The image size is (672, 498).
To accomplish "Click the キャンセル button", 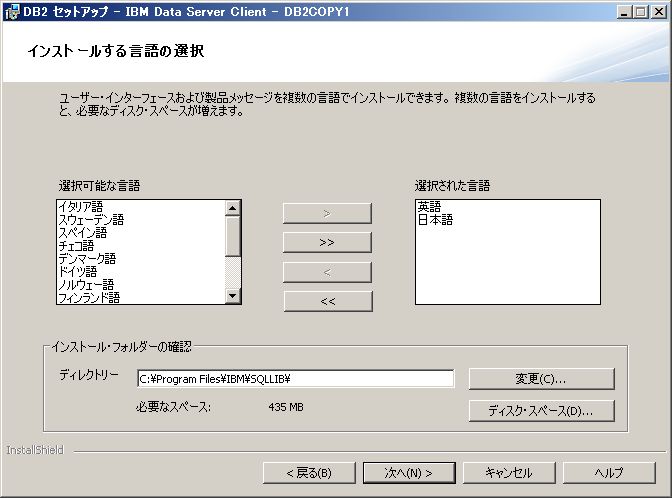I will 509,473.
